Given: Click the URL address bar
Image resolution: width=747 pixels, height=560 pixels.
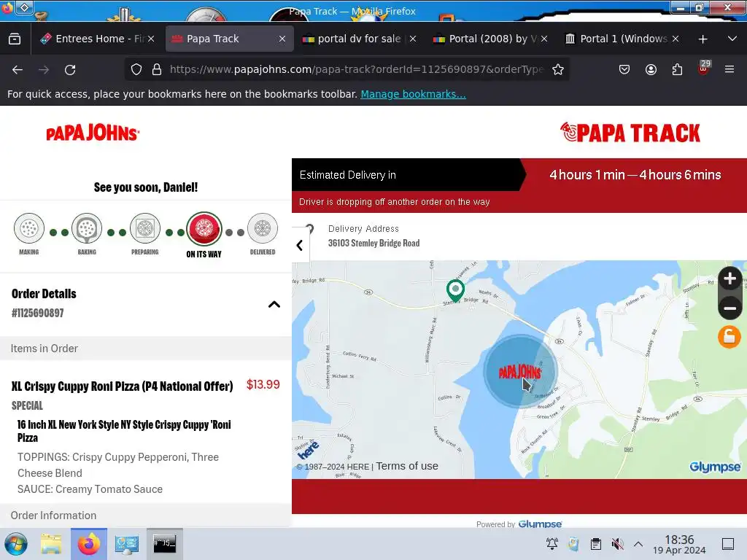Looking at the screenshot, I should point(356,69).
